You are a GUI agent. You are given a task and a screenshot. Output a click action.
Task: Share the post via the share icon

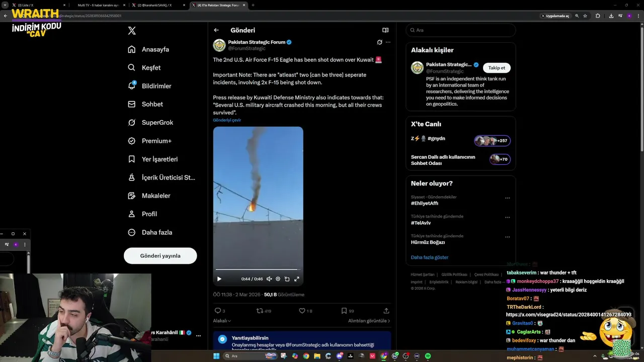(386, 311)
